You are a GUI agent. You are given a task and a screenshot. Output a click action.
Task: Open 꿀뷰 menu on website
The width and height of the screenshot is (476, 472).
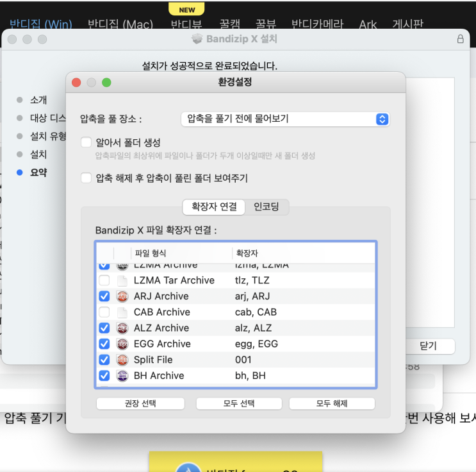click(x=266, y=24)
